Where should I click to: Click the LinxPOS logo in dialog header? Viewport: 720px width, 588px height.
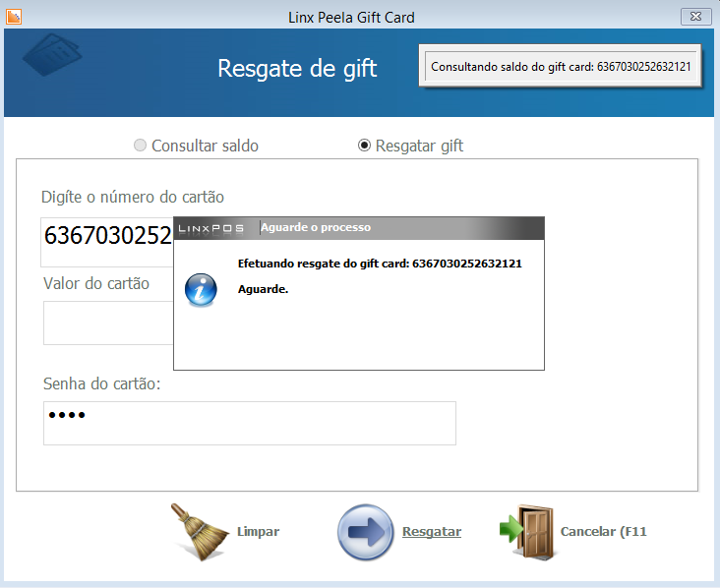tap(210, 228)
